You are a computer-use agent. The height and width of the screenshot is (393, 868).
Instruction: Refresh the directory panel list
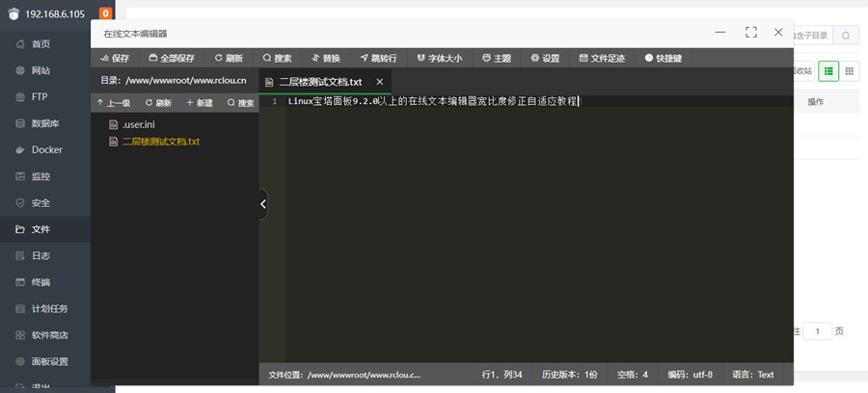[x=158, y=103]
